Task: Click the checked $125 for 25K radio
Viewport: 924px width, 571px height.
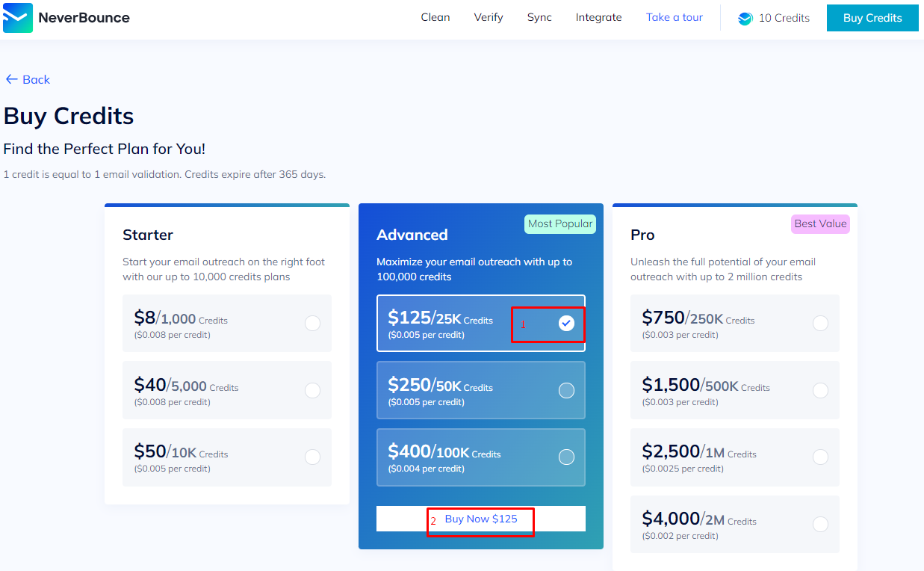Action: [x=566, y=323]
